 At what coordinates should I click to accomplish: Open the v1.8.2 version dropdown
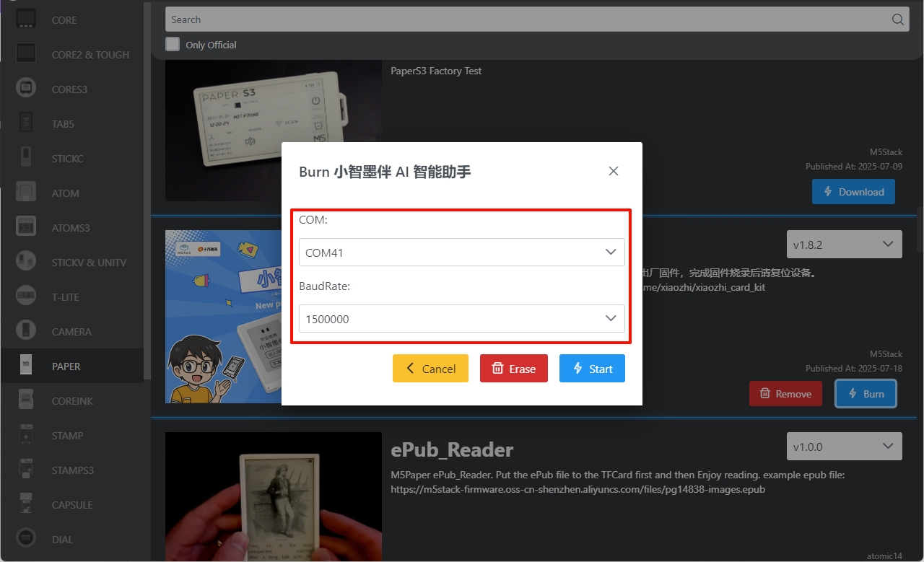[845, 245]
